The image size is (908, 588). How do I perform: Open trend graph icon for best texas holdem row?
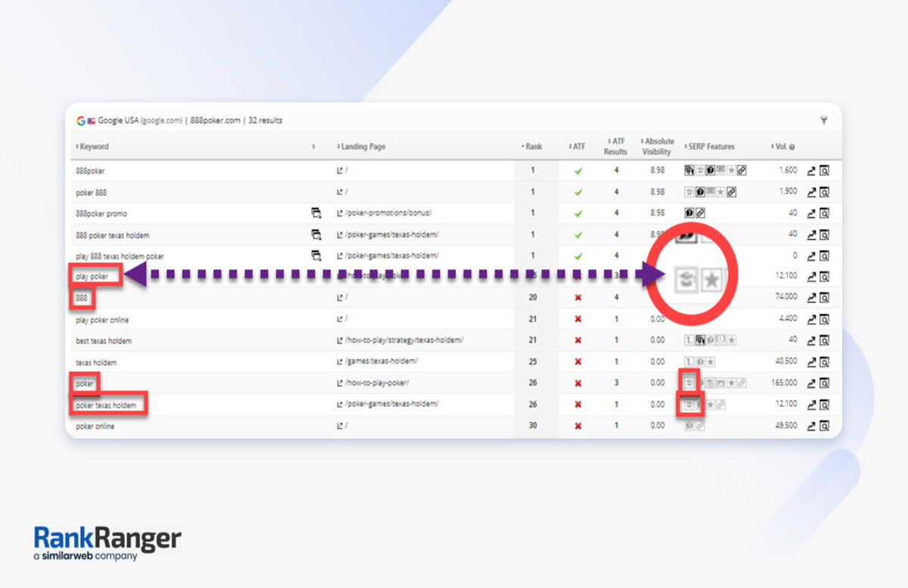[x=811, y=341]
